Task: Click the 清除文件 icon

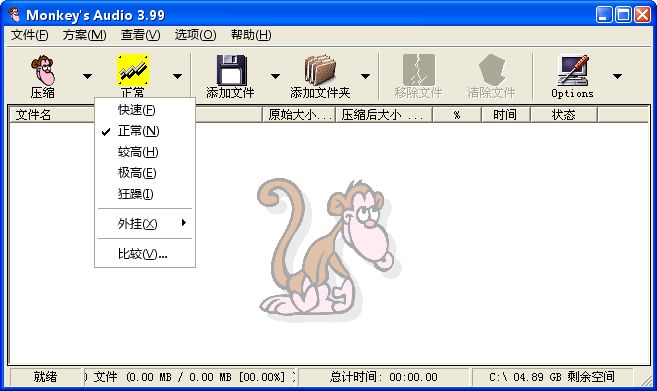Action: (492, 70)
